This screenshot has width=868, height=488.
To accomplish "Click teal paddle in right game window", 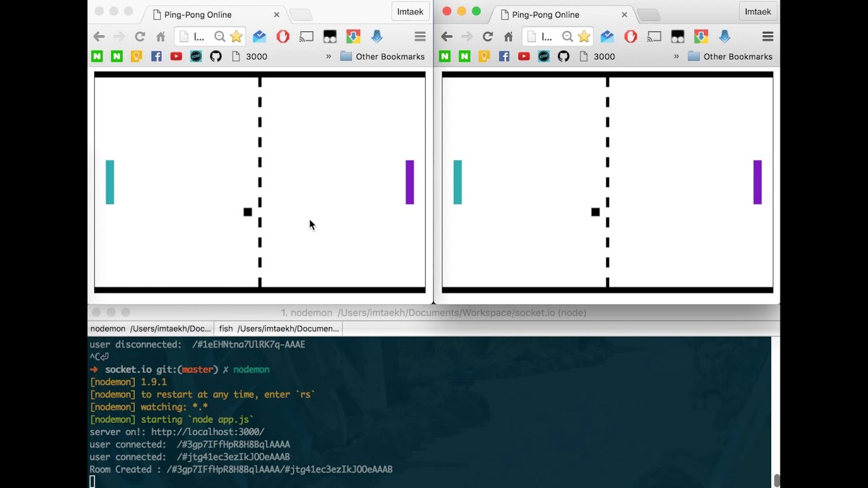I will click(458, 182).
